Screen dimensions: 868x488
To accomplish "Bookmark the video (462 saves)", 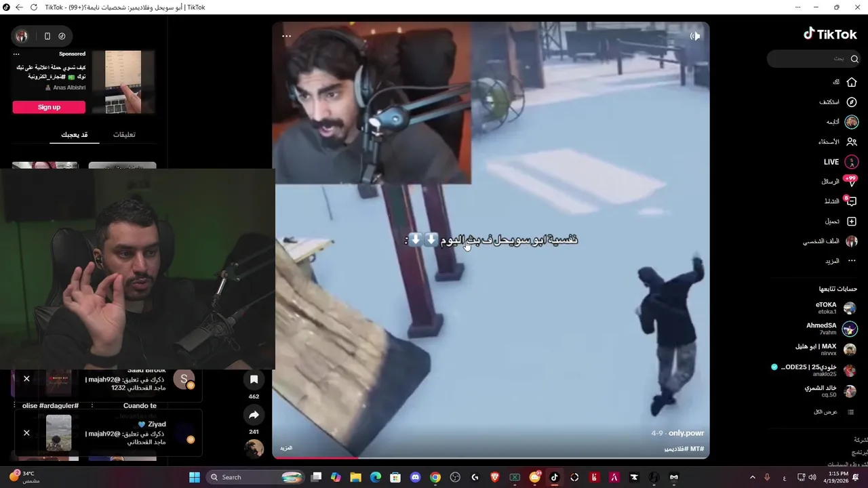I will [254, 380].
